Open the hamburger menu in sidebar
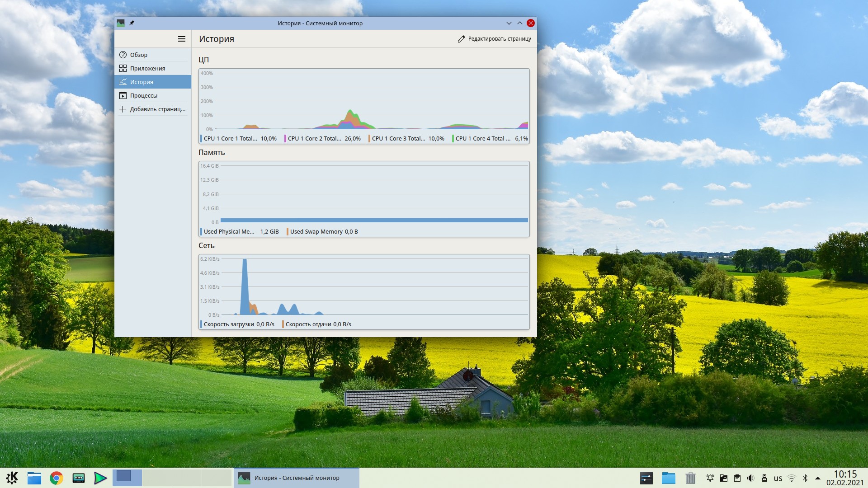This screenshot has height=488, width=868. 182,39
